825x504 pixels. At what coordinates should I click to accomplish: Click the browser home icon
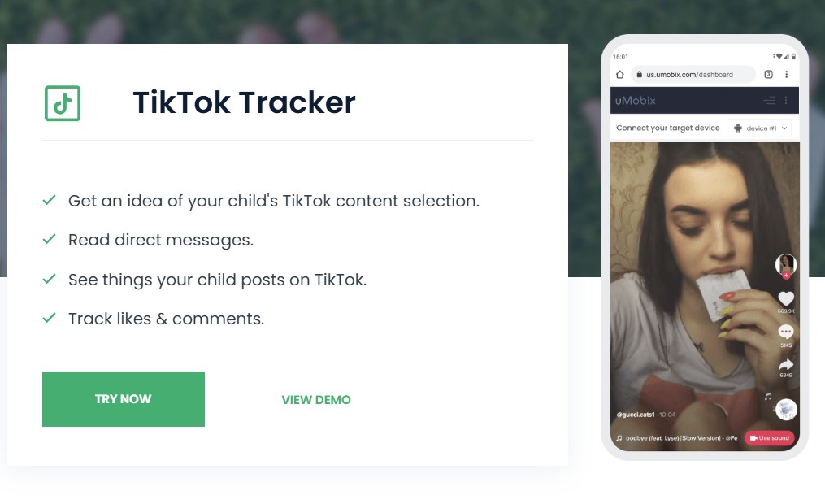click(x=620, y=74)
